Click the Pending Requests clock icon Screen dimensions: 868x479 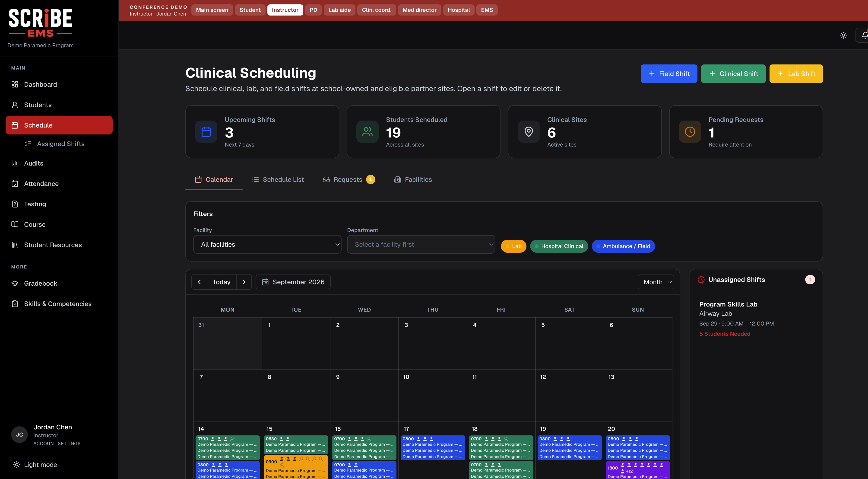[x=690, y=132]
